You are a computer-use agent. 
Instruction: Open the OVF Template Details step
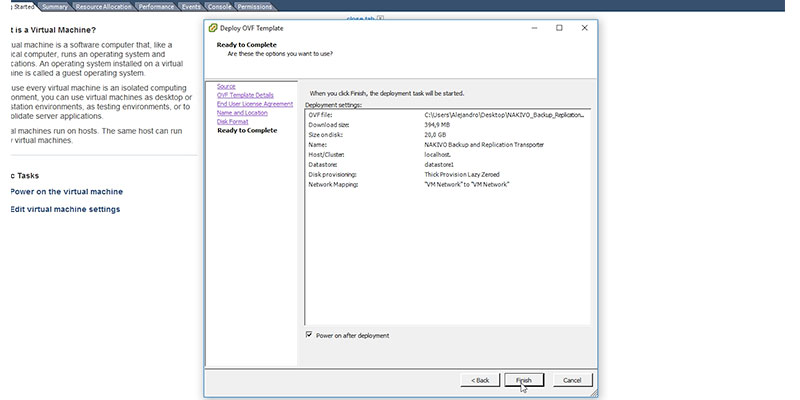click(245, 95)
